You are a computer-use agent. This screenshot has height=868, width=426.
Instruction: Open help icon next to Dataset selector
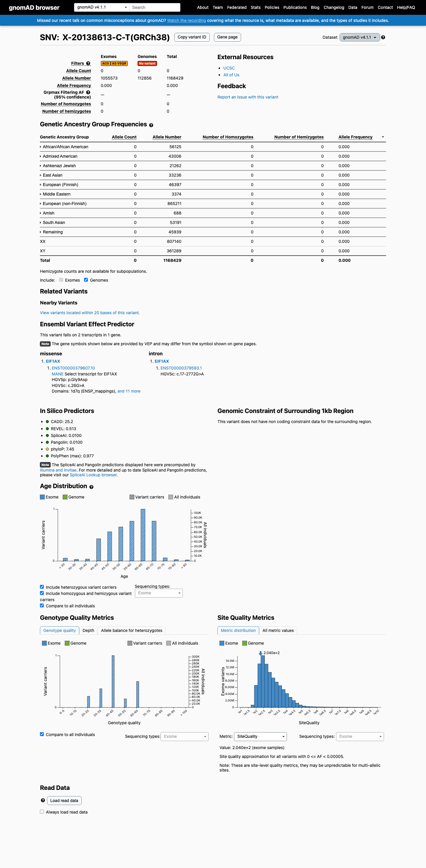(383, 37)
